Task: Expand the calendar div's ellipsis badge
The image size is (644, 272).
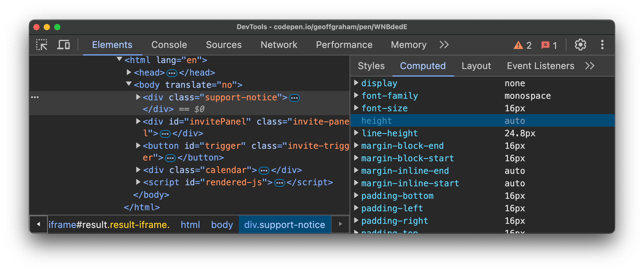Action: coord(264,170)
